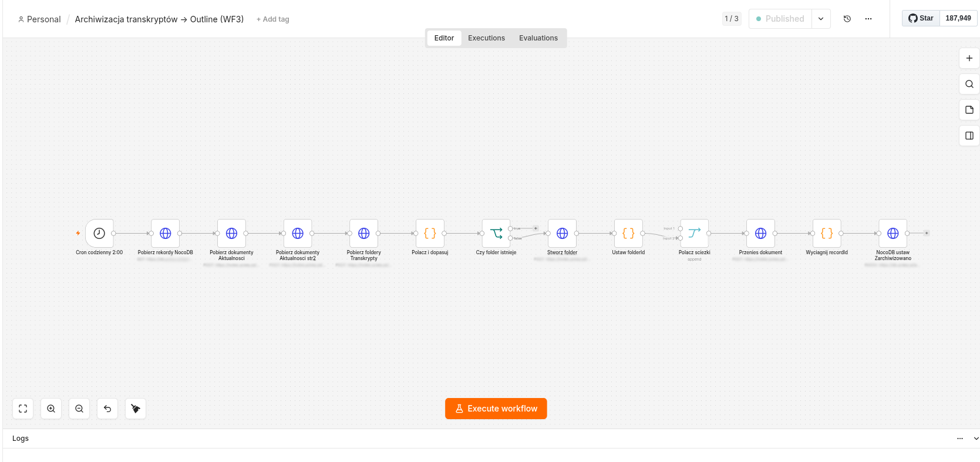Screen dimensions: 980x462
Task: Switch to the Executions tab
Action: coord(486,38)
